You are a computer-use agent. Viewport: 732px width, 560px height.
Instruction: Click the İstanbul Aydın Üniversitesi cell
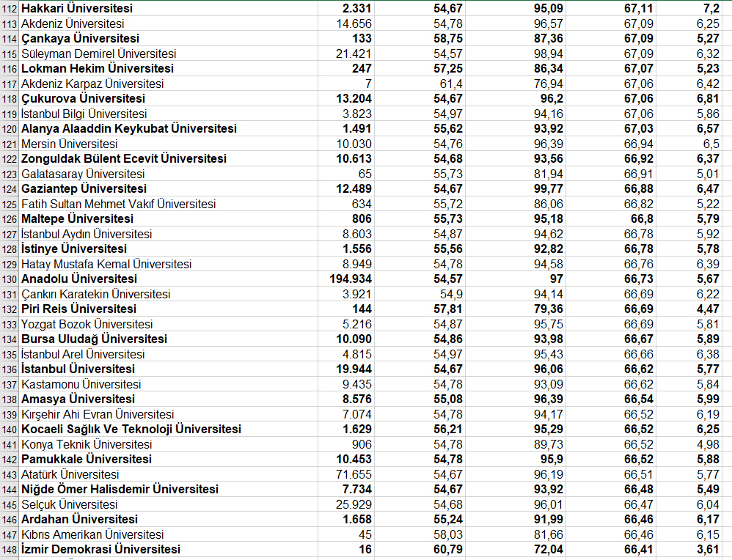tap(168, 234)
